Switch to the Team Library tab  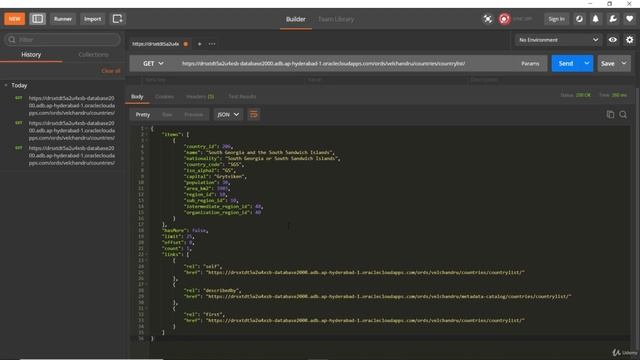point(336,19)
